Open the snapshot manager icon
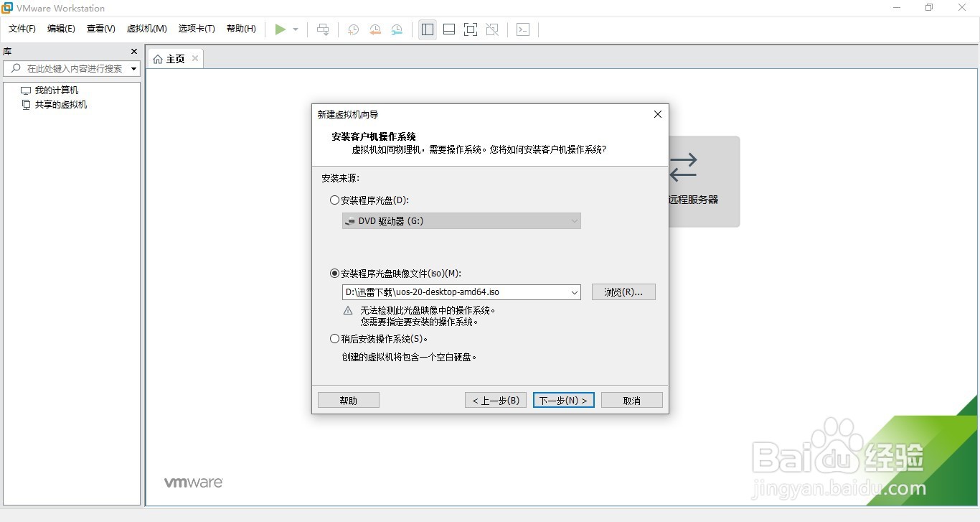This screenshot has width=980, height=522. pos(397,29)
